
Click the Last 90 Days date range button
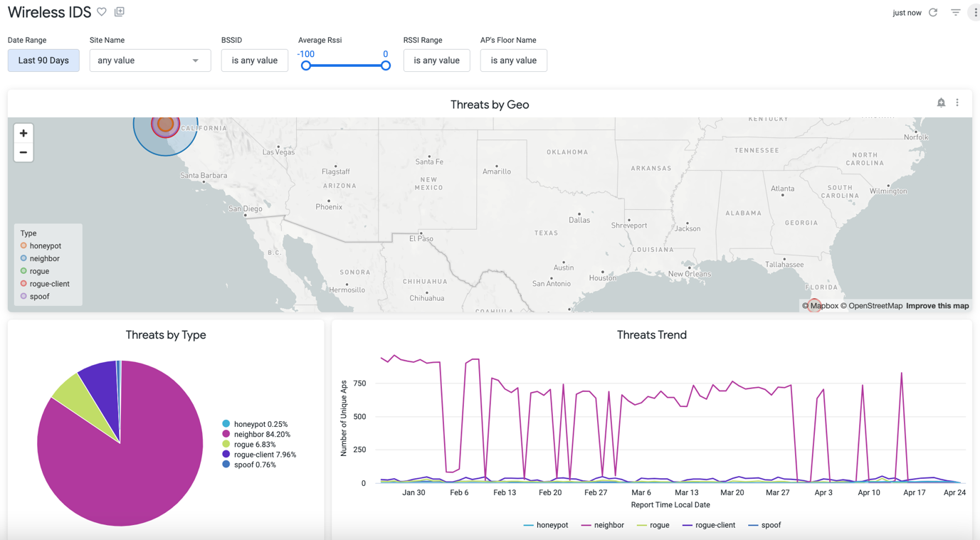43,60
